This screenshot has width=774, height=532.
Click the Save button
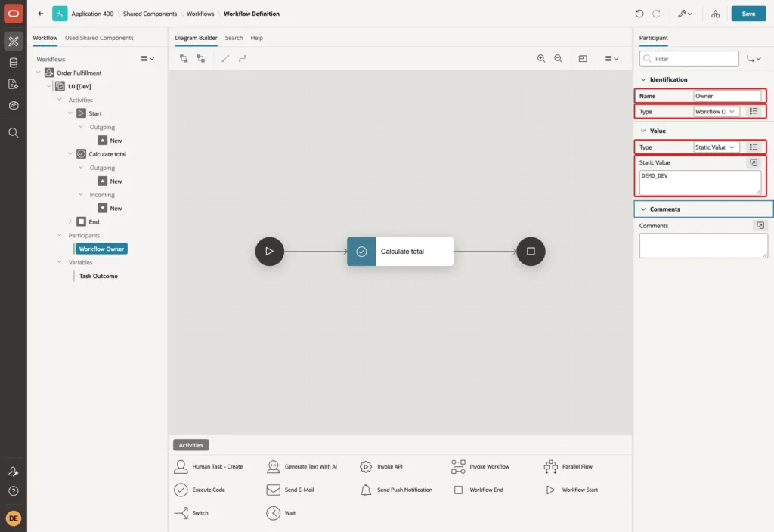[x=748, y=14]
